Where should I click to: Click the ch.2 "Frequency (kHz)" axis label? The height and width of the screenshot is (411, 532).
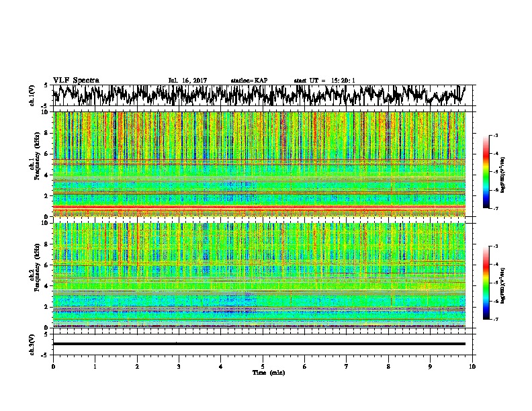[37, 267]
